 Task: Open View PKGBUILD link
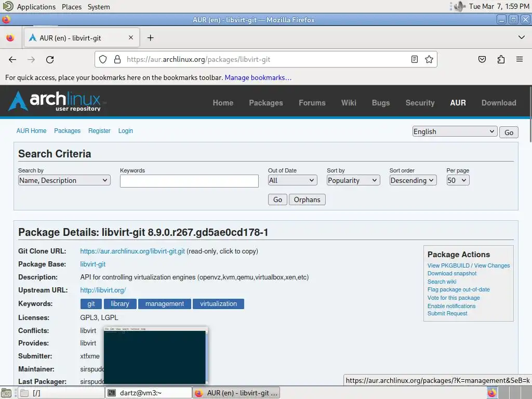coord(448,265)
